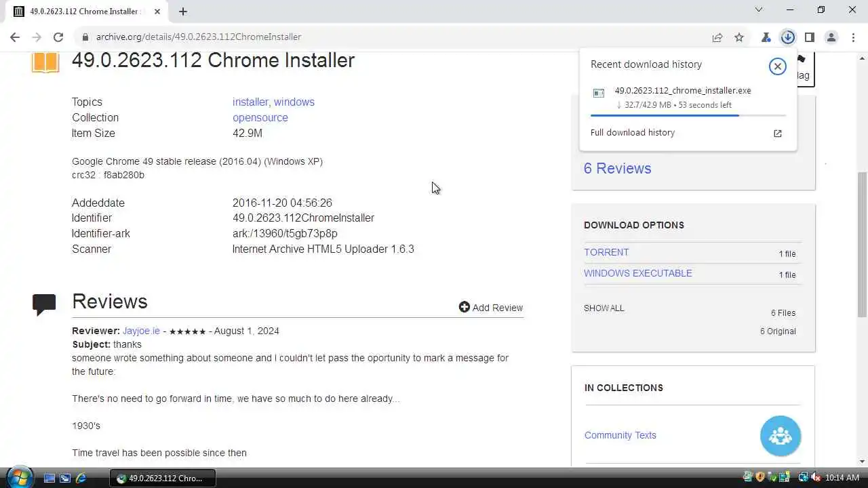Click the Reviews speech bubble icon
The image size is (868, 488).
(44, 304)
